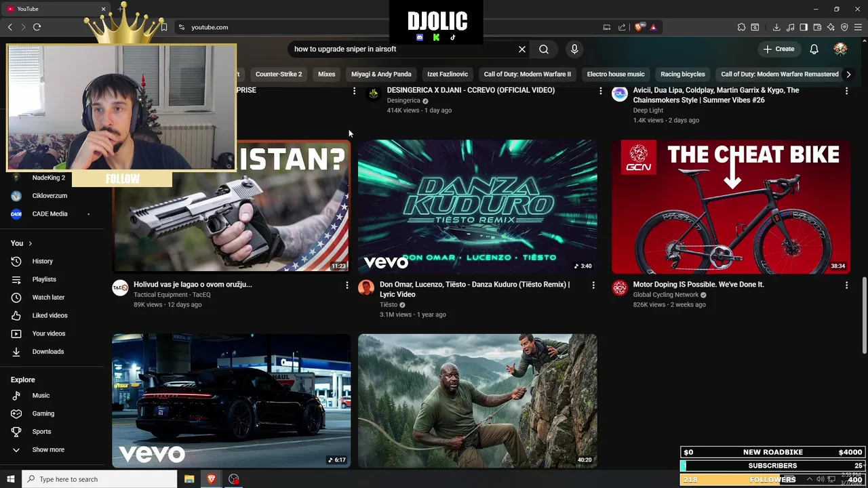Go back using browser back arrow

[10, 27]
